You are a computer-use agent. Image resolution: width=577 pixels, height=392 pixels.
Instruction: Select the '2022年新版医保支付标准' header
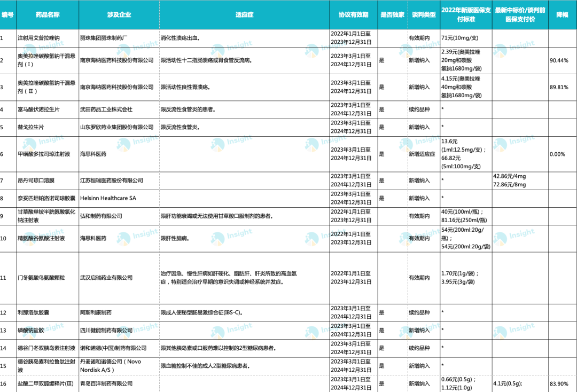tap(466, 15)
